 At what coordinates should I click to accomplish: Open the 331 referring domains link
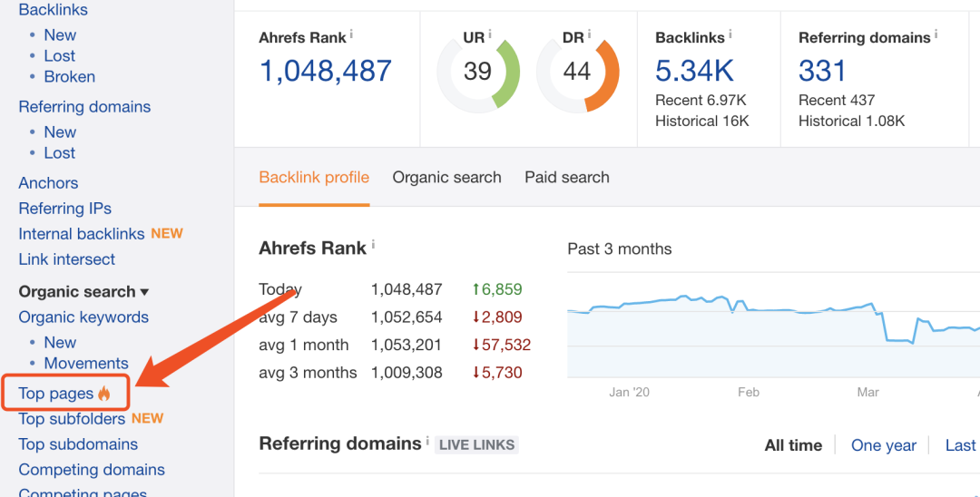822,71
